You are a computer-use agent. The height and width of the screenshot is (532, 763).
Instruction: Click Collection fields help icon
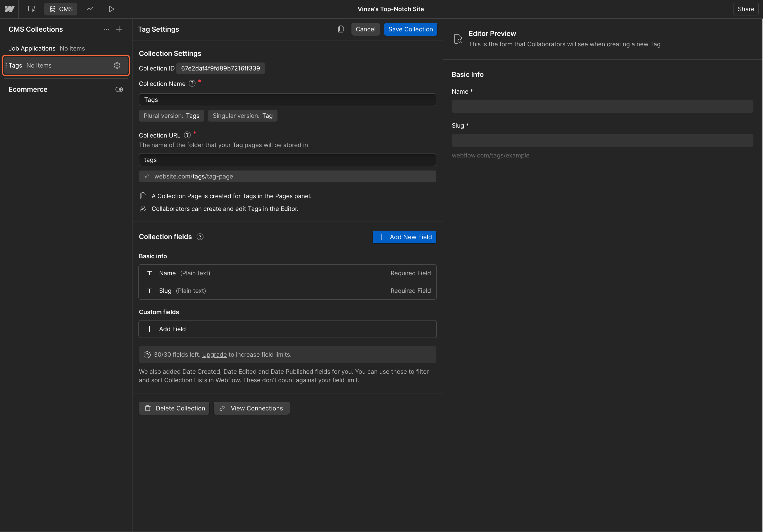point(200,236)
